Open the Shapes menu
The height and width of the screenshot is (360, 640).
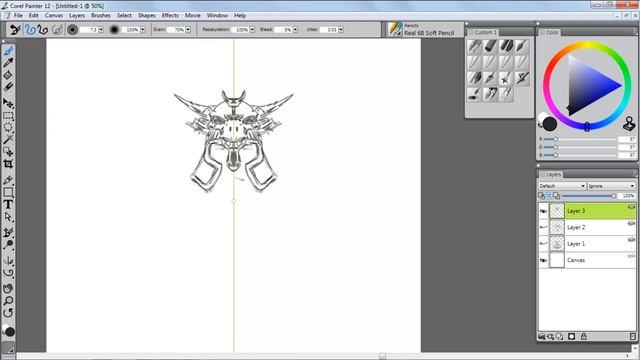[x=147, y=16]
